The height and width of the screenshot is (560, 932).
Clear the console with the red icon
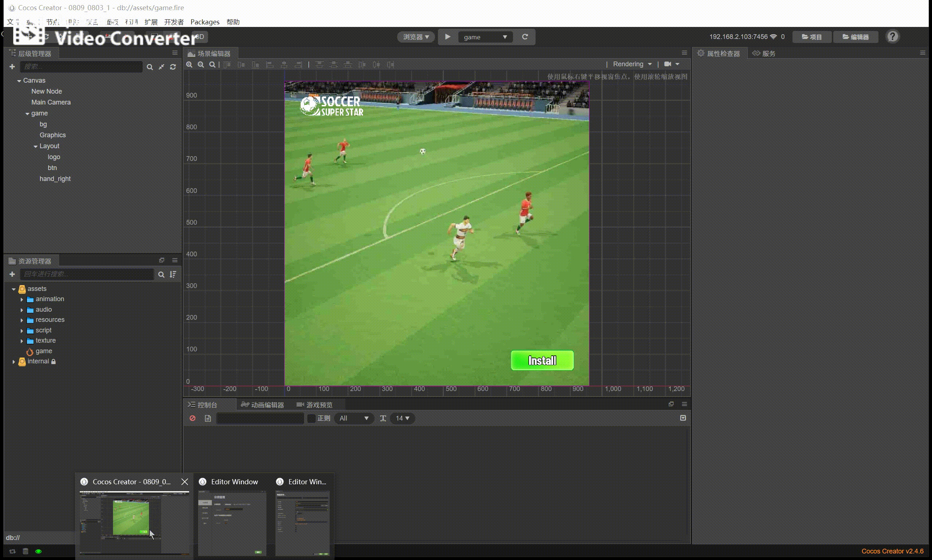[192, 418]
